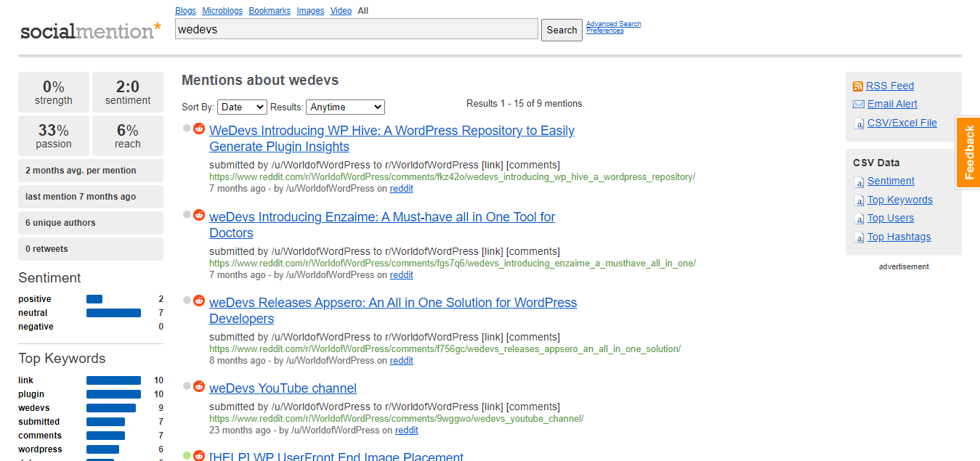Click reddit source link under WP Hive mention
The image size is (980, 461).
(x=401, y=189)
